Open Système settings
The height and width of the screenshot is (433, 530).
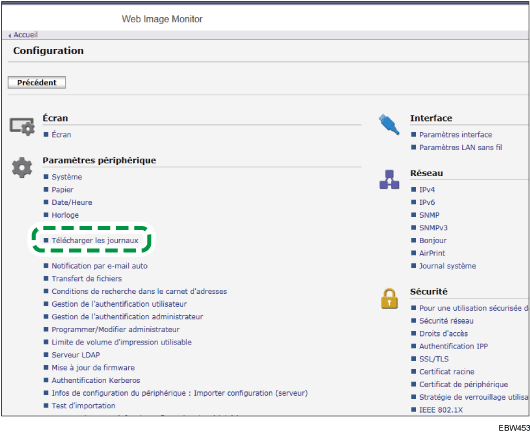[67, 177]
